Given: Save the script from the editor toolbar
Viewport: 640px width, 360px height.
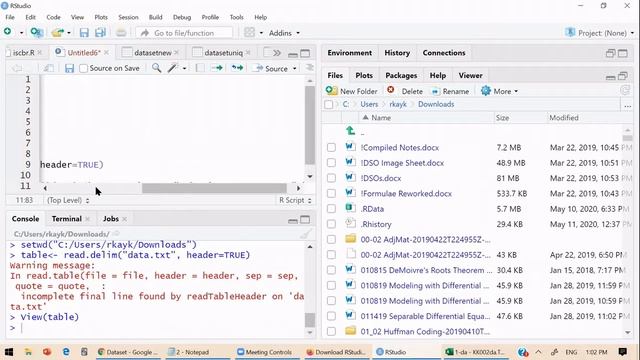Looking at the screenshot, I should coord(69,68).
